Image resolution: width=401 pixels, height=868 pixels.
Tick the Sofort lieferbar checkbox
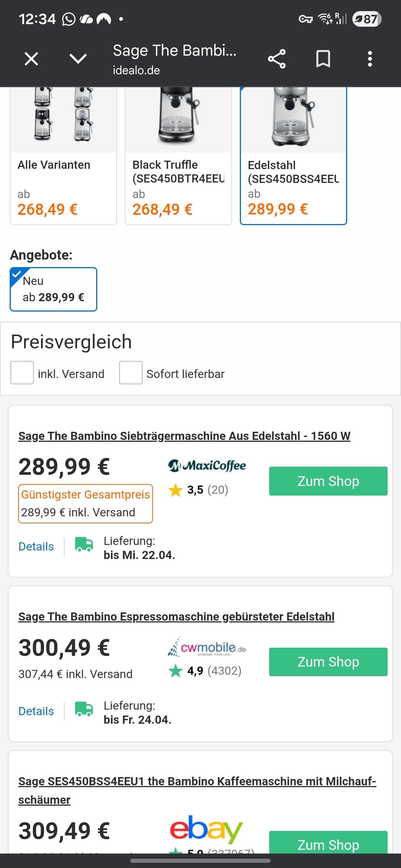[131, 372]
